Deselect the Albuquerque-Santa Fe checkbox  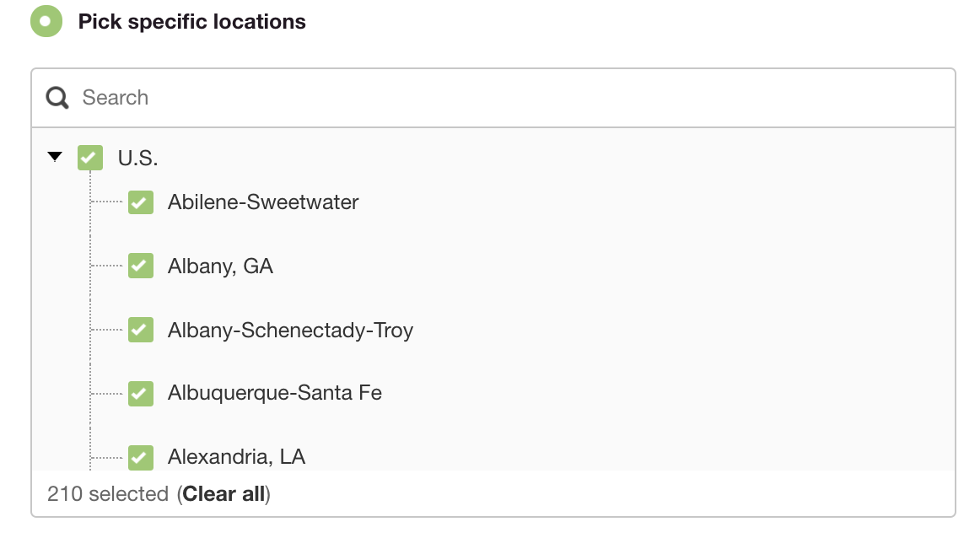tap(140, 393)
